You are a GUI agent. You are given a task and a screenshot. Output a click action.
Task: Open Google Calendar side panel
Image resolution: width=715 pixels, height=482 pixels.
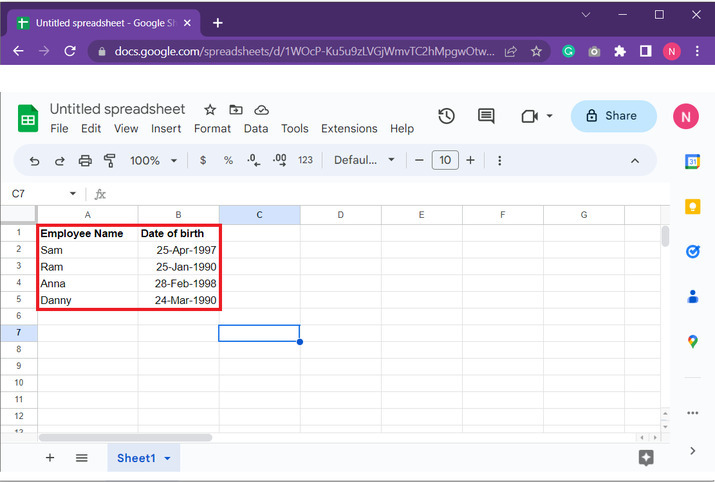[693, 161]
